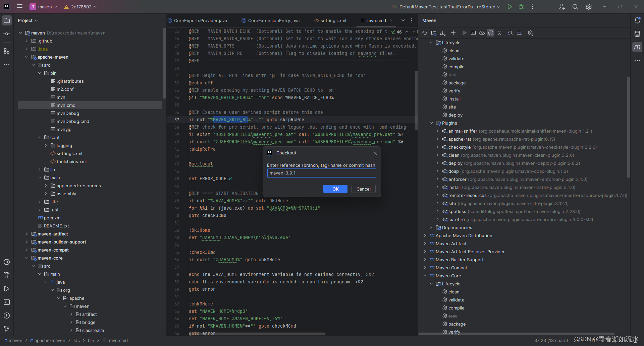
Task: Click Maven Settings gear icon
Action: (x=531, y=33)
